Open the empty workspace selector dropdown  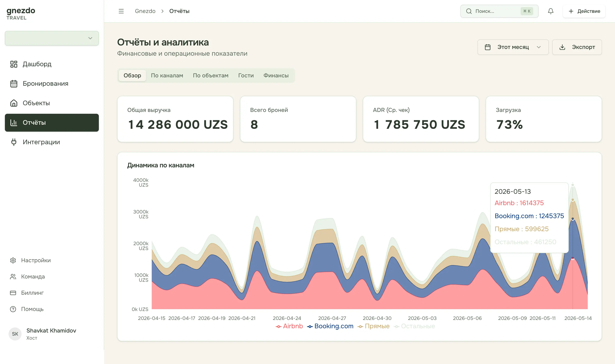point(52,38)
